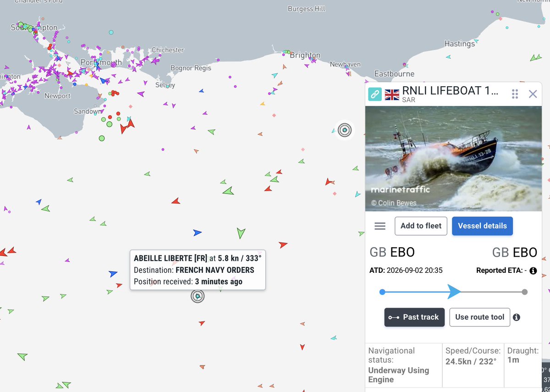Show the vessel's Past track
550x392 pixels.
tap(414, 317)
